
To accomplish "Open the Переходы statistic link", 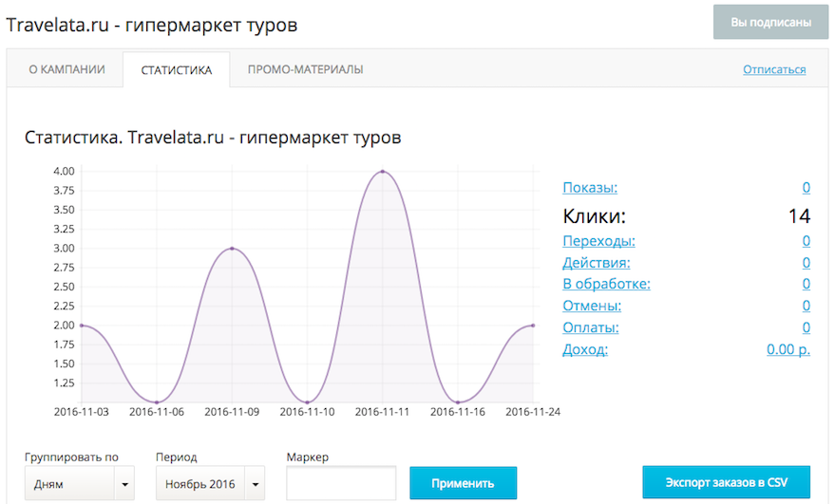I will pyautogui.click(x=598, y=241).
